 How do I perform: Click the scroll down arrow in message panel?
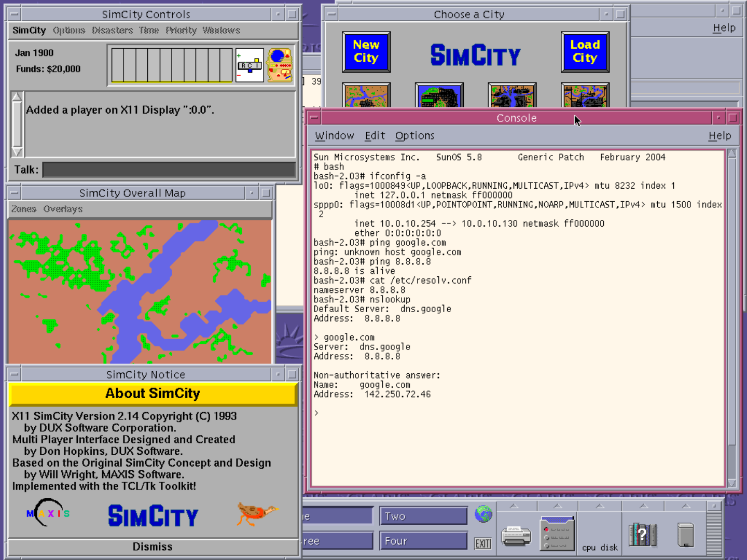(x=17, y=152)
